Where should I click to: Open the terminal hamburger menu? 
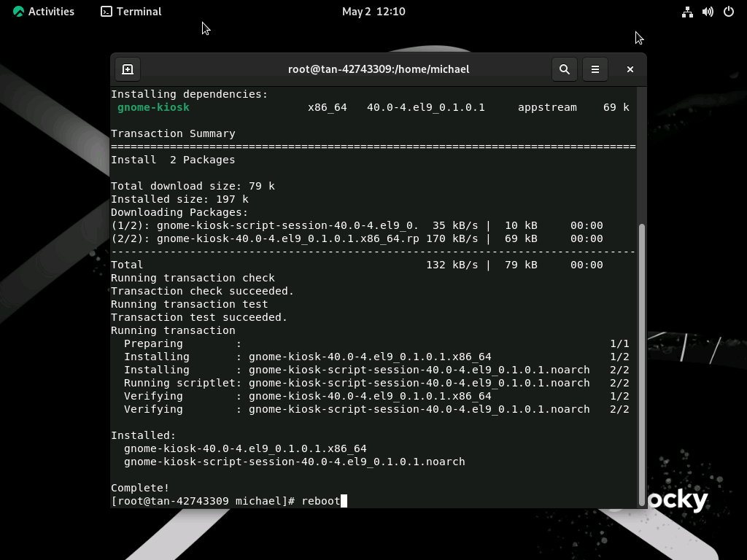595,69
